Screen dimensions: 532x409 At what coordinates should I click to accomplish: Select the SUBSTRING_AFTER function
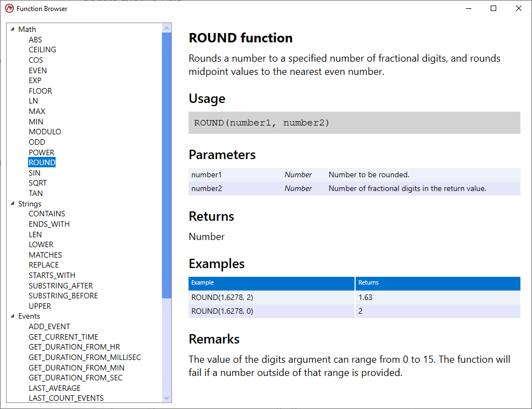pos(61,286)
